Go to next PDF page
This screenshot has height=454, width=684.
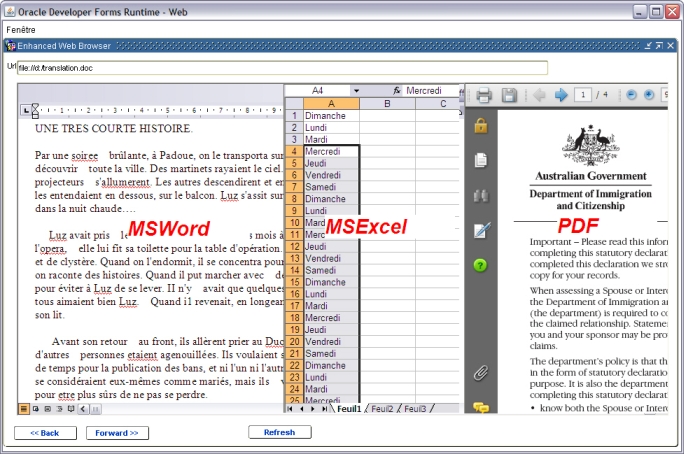click(x=561, y=95)
